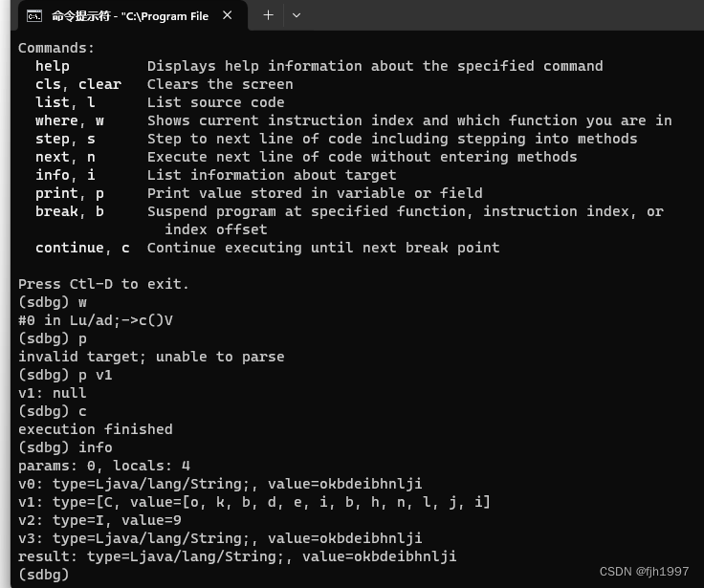704x588 pixels.
Task: Click the CSDN @fjh1997 watermark
Action: [644, 571]
